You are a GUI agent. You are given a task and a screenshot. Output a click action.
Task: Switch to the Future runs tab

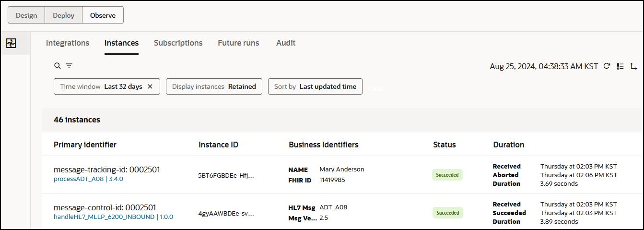238,43
